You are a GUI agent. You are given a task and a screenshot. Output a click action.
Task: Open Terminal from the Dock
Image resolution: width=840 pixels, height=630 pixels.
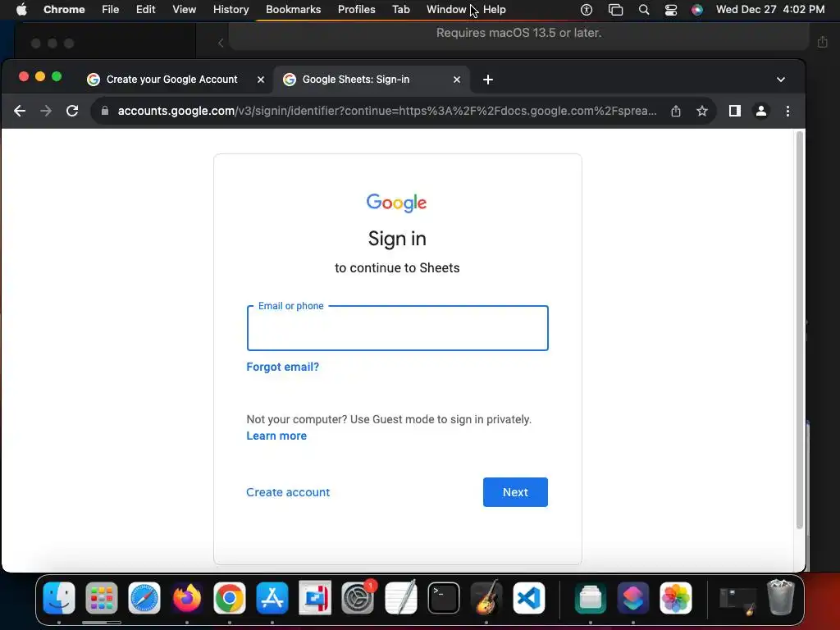[444, 598]
